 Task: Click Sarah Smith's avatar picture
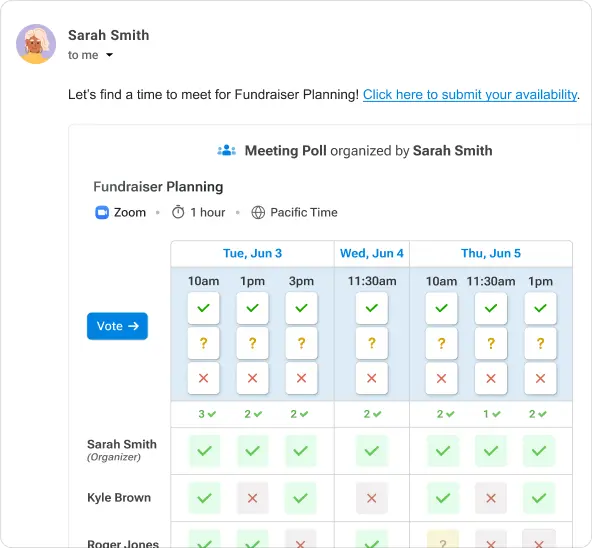[x=36, y=44]
